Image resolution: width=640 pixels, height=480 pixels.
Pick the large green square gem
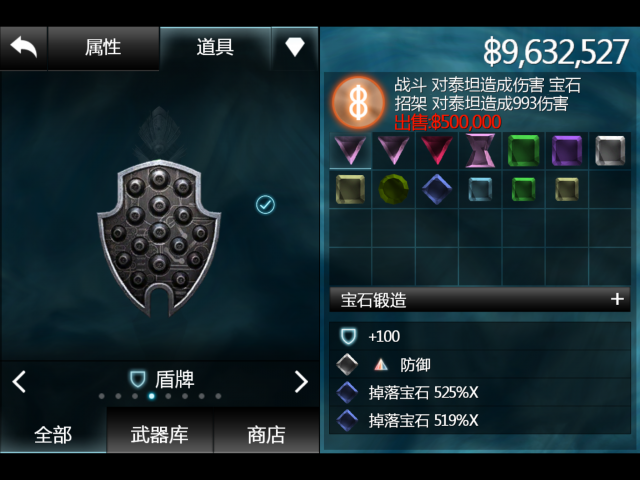[x=523, y=151]
